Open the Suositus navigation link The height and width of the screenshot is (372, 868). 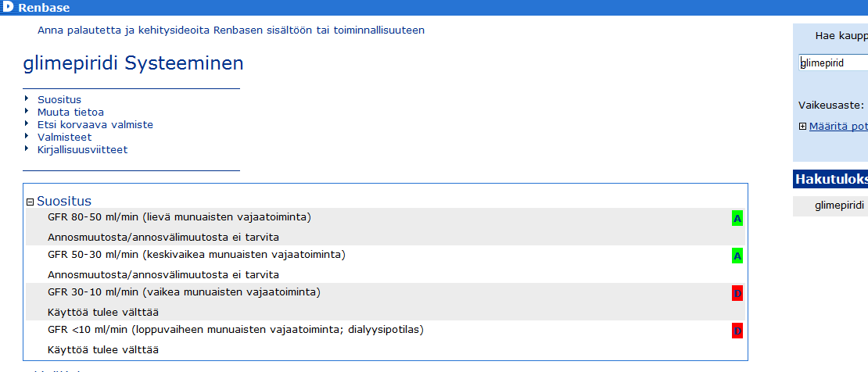click(59, 100)
